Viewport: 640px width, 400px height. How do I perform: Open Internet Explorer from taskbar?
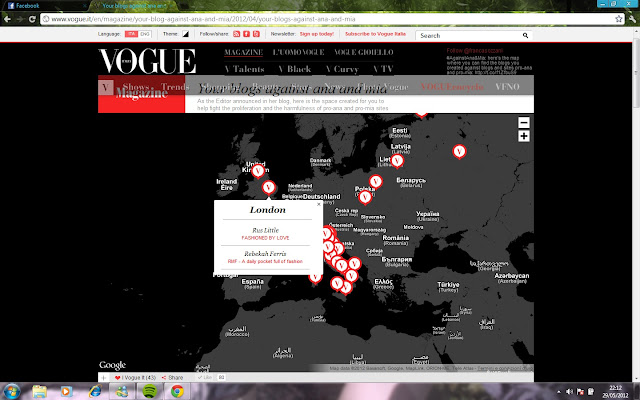95,391
